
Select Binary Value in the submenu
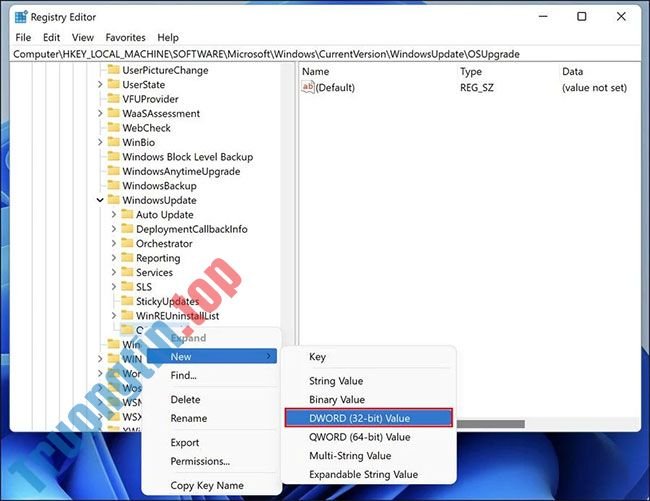369,399
